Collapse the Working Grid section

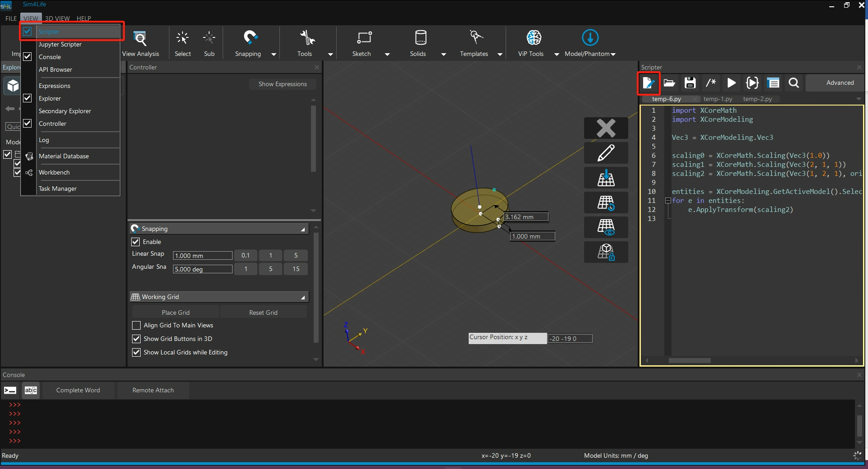coord(303,297)
